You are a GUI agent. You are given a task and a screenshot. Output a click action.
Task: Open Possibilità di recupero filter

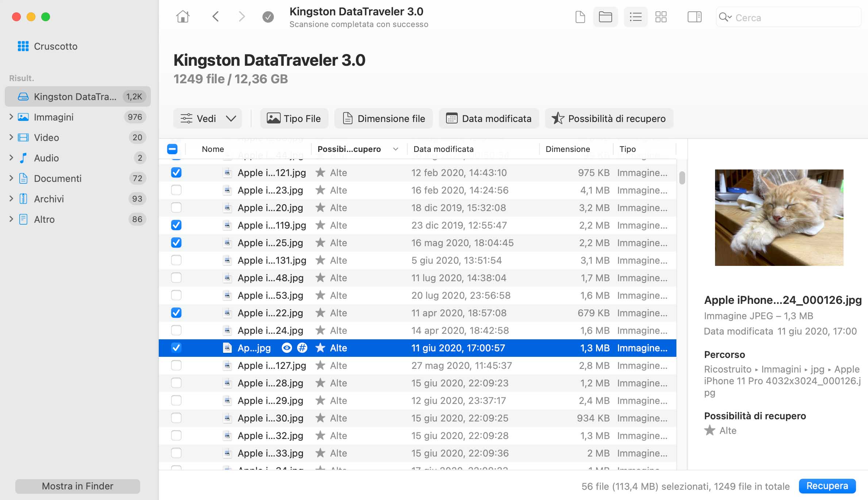pyautogui.click(x=609, y=118)
